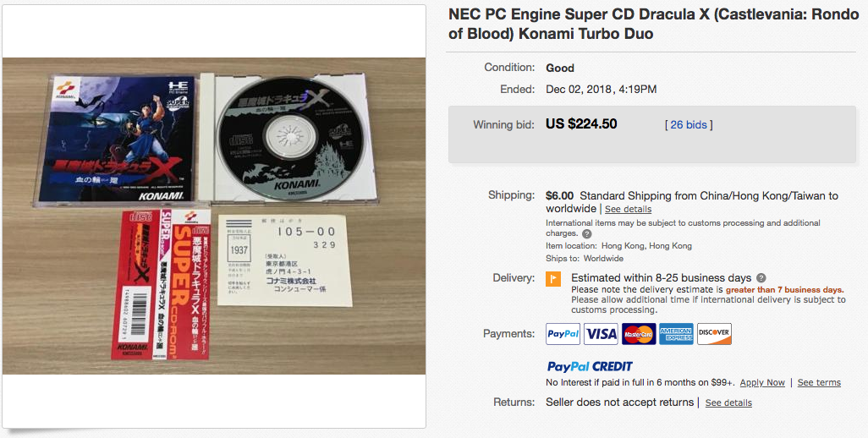This screenshot has width=868, height=438.
Task: Click the VISA card icon
Action: (x=601, y=334)
